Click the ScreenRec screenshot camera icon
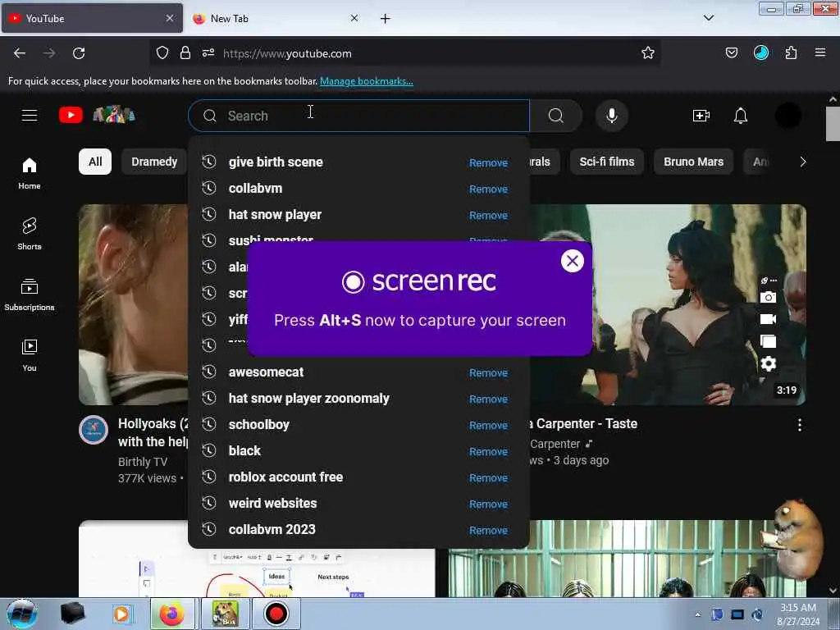 (768, 297)
